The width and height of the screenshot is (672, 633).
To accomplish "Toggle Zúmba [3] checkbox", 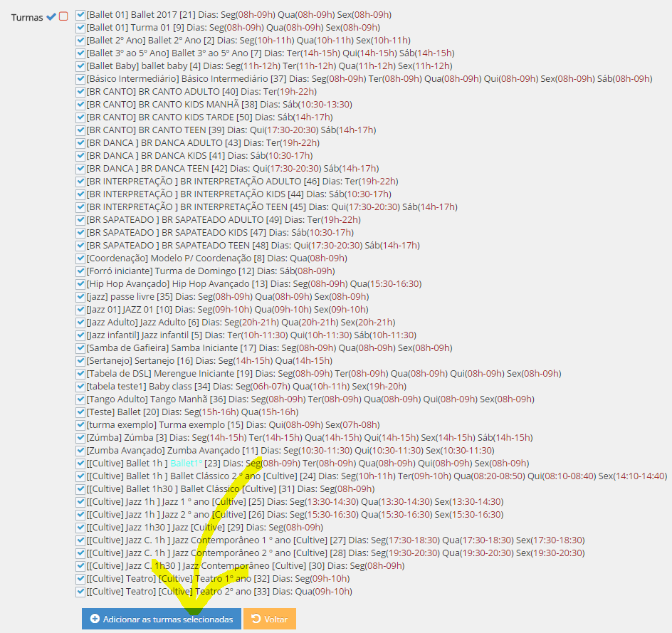I will coord(80,439).
